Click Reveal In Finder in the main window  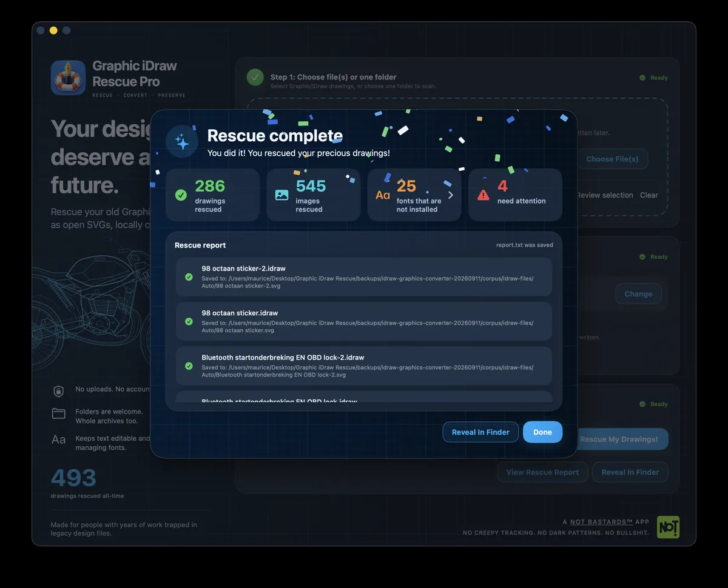point(630,472)
